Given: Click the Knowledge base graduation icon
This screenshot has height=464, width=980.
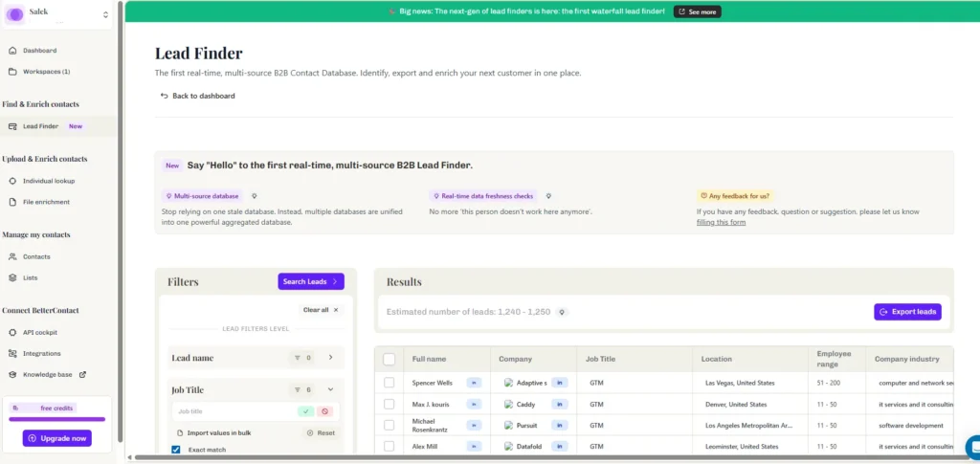Looking at the screenshot, I should 12,375.
